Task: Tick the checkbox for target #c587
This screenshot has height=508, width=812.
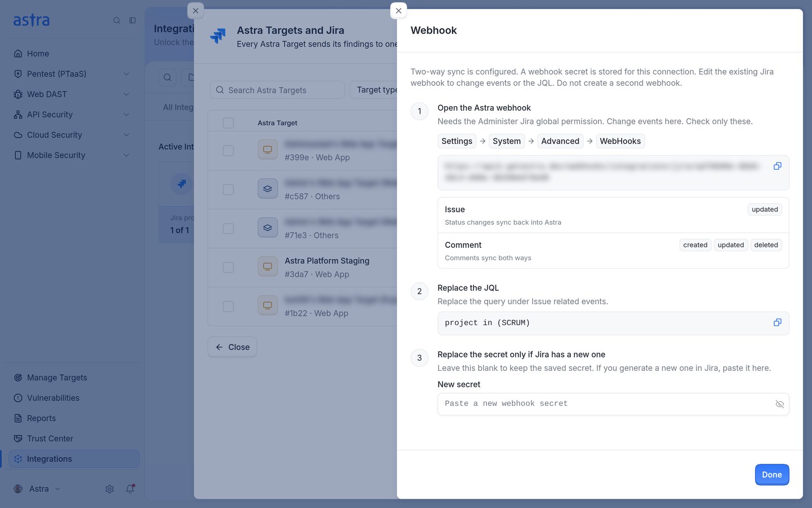Action: 228,189
